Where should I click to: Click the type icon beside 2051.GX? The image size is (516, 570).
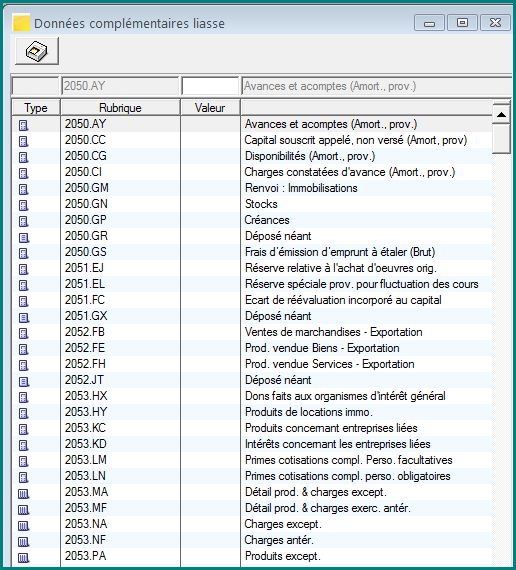24,317
